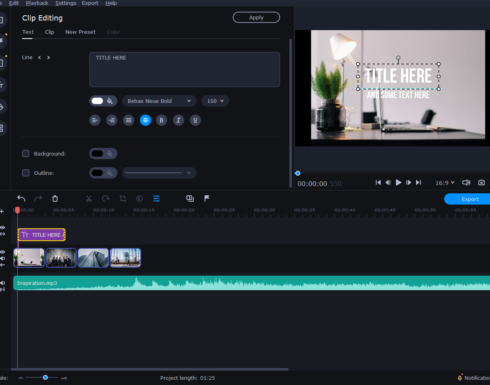Click the black Background color swatch
This screenshot has height=385, width=490.
tap(97, 154)
